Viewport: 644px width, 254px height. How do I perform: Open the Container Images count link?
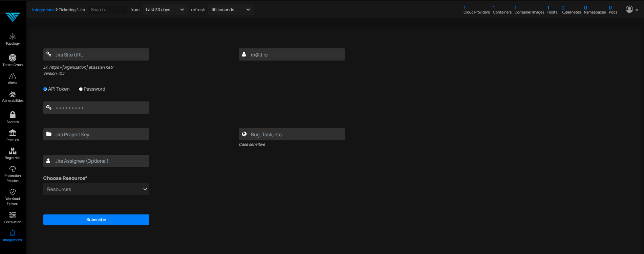[x=529, y=10]
